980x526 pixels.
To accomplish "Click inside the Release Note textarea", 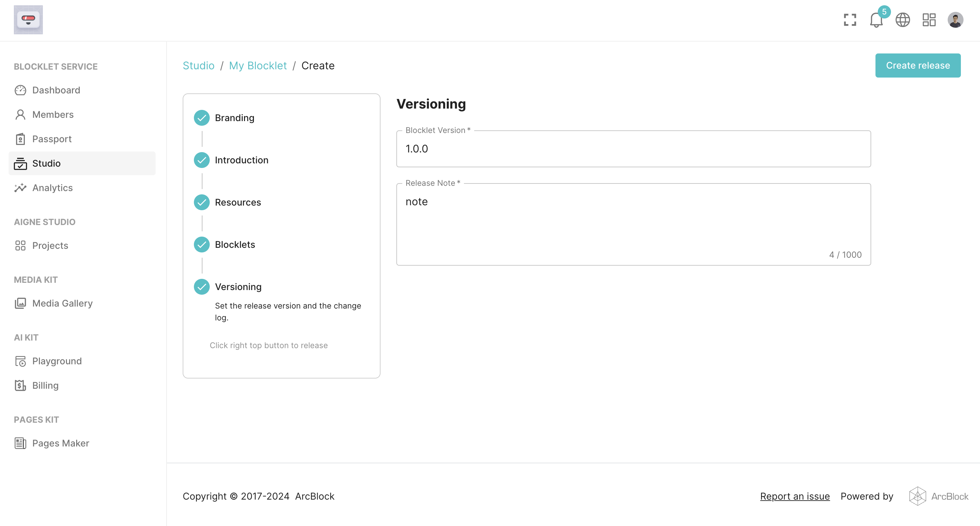I will click(x=633, y=225).
